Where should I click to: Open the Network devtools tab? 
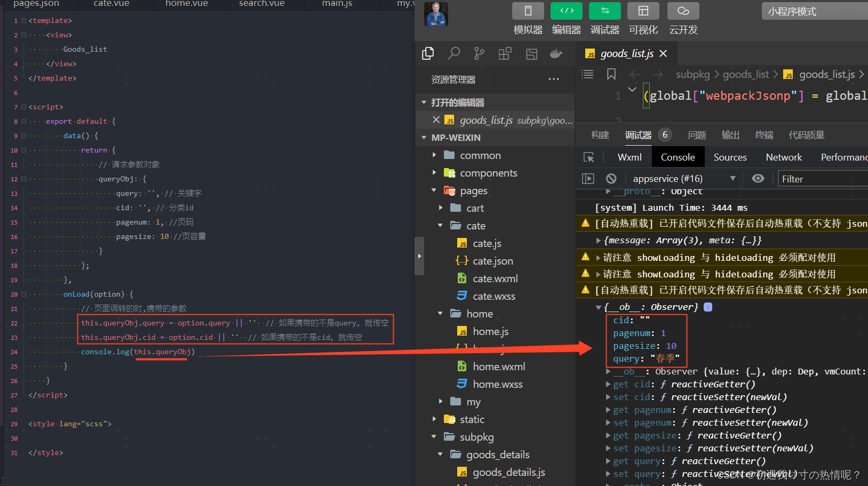(x=784, y=157)
